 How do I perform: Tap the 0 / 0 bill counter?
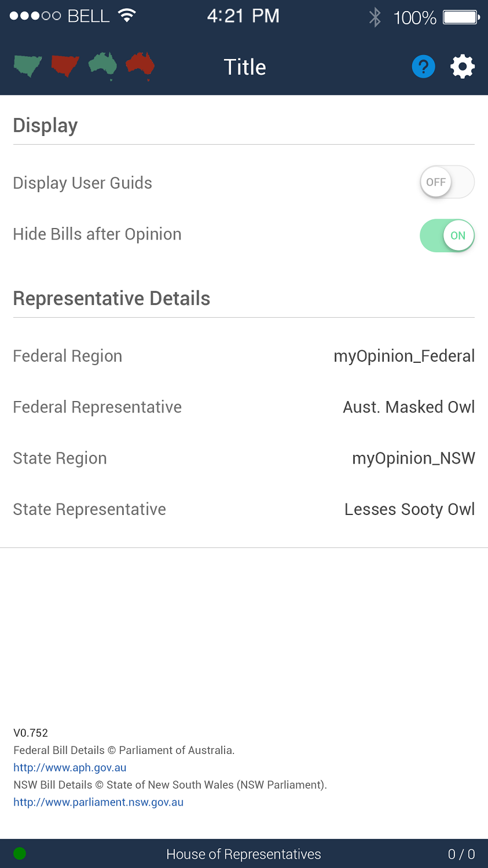click(461, 854)
